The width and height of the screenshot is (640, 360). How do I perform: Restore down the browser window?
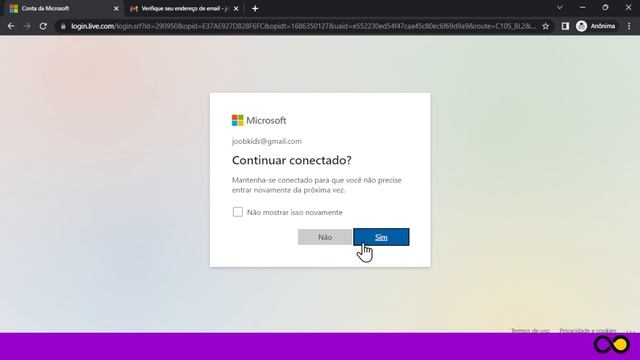[x=605, y=8]
